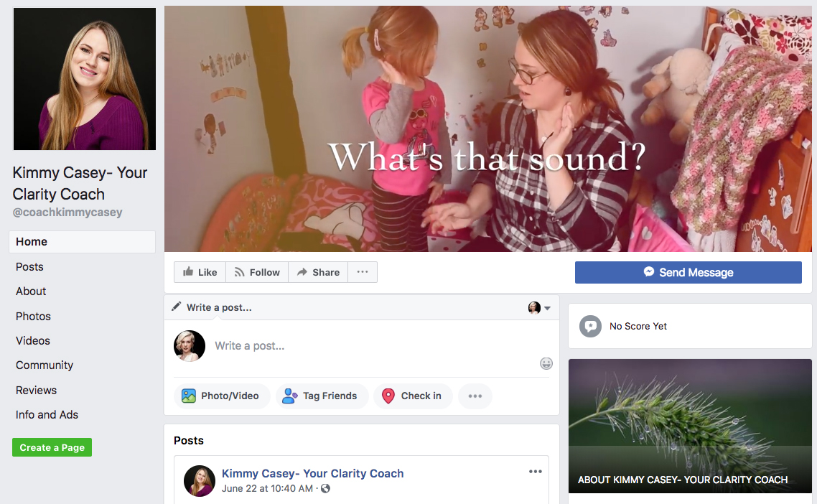Open the Kimmy Casey post author link

click(312, 473)
